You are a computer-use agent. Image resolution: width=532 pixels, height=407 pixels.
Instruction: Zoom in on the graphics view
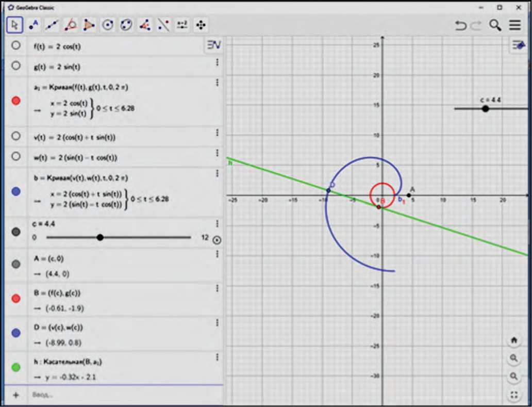pos(514,358)
